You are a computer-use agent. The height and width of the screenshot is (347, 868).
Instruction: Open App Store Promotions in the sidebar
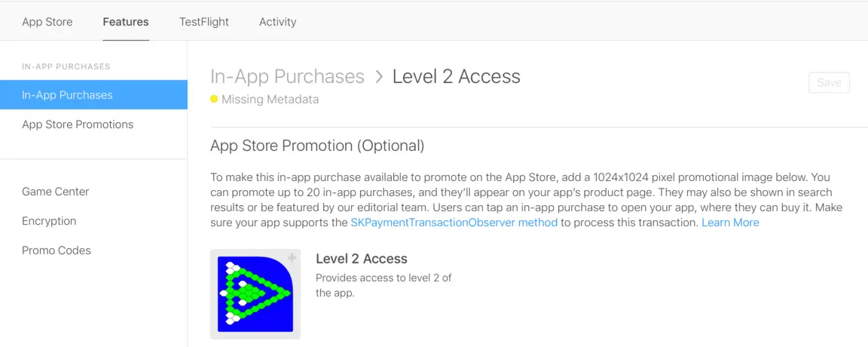[78, 124]
